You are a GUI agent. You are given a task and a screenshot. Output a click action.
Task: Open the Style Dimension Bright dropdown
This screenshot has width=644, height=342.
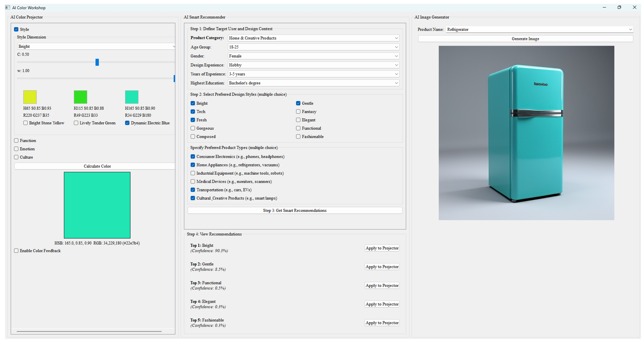pyautogui.click(x=96, y=46)
